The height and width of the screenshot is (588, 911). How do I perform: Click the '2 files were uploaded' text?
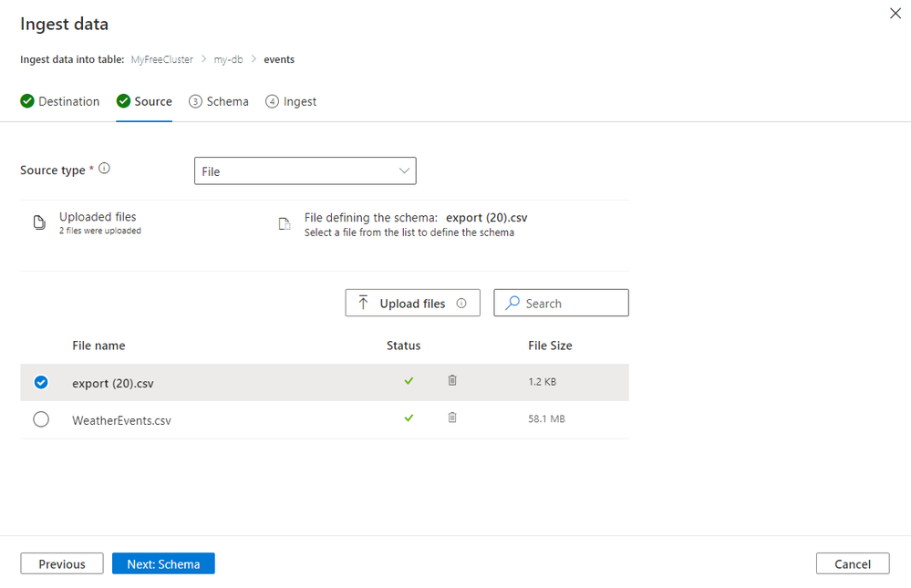pos(100,231)
